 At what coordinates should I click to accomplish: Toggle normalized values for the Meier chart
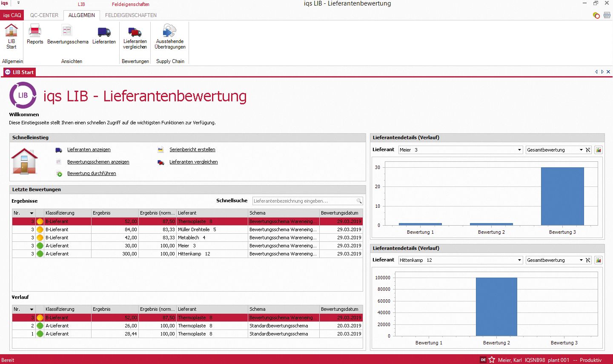[589, 149]
